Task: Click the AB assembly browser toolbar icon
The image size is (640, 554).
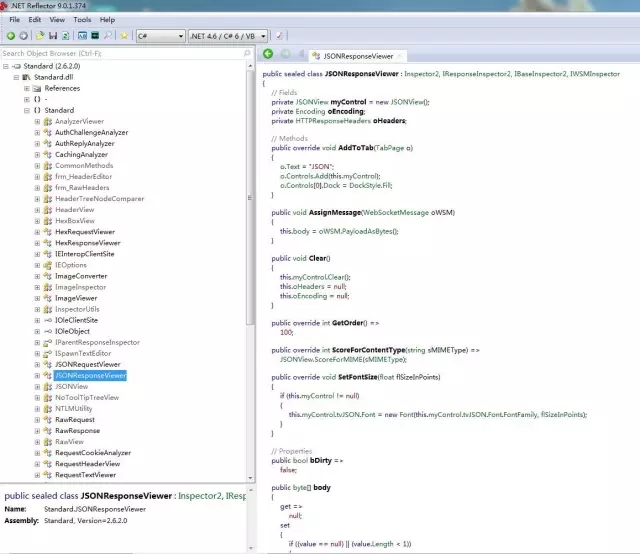Action: tap(82, 36)
